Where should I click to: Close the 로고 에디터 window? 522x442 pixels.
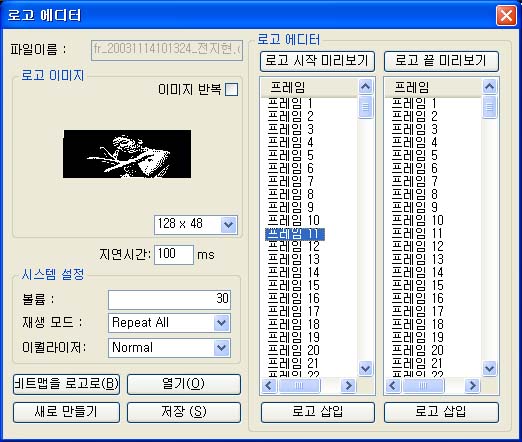506,15
